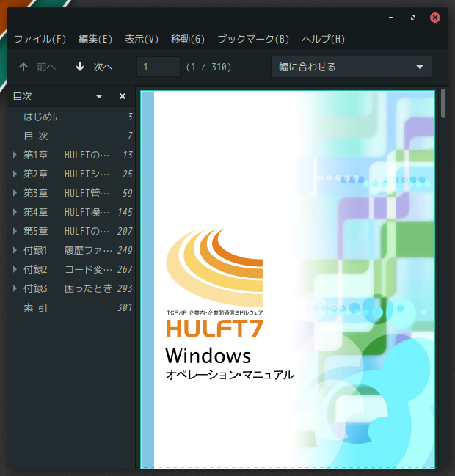455x476 pixels.
Task: Select the 目 次 outline entry
Action: (x=72, y=136)
